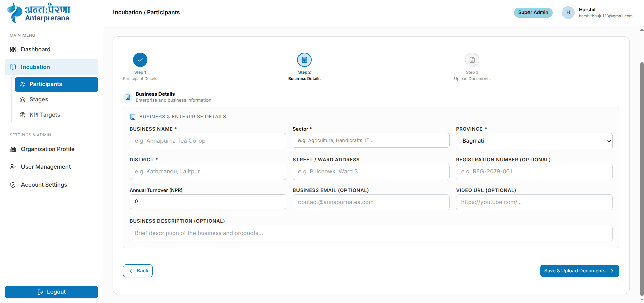Click the Video URL input field
The height and width of the screenshot is (303, 644).
[x=534, y=202]
